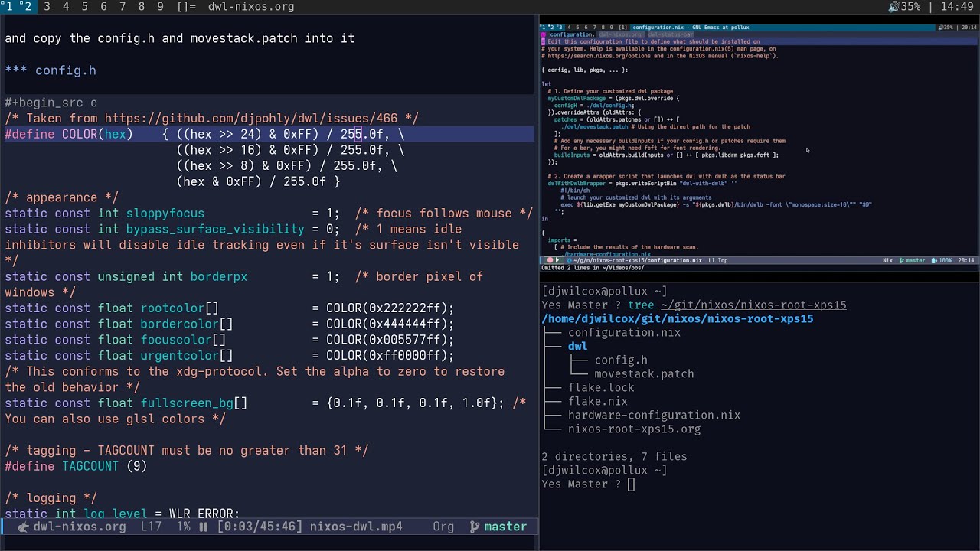Click ~/git/nixos/nixos-root-xps15 path in terminal command
Viewport: 980px width, 551px height.
753,305
